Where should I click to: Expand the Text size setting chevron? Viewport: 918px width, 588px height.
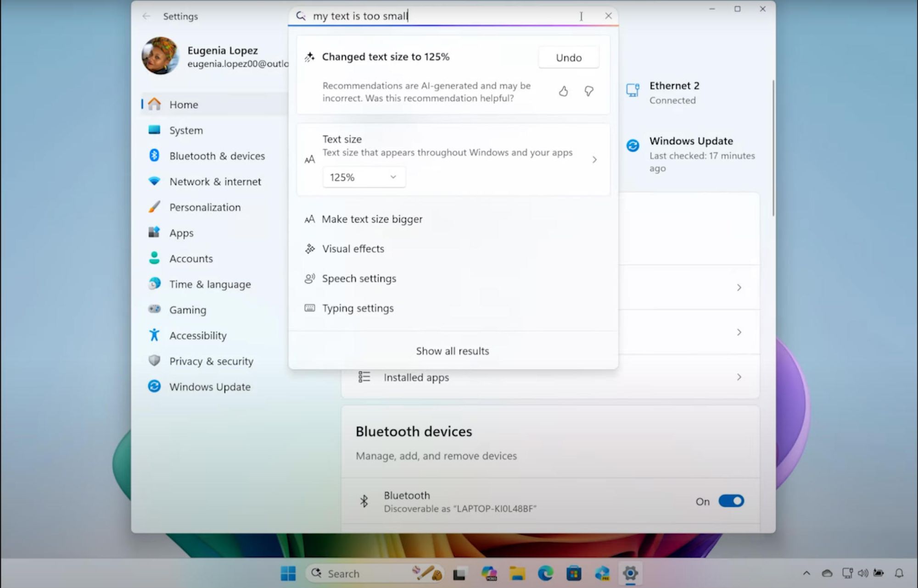coord(594,160)
